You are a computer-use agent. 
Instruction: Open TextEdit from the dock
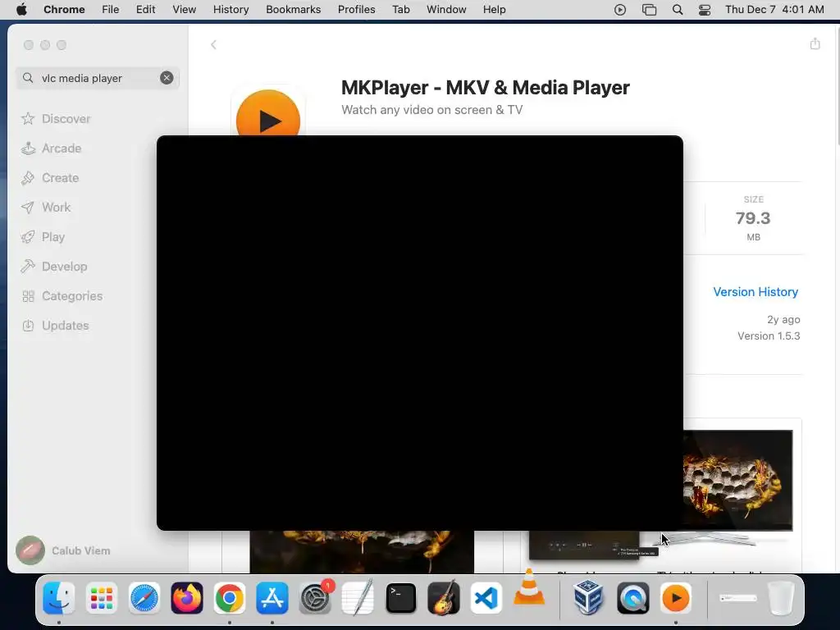[358, 598]
